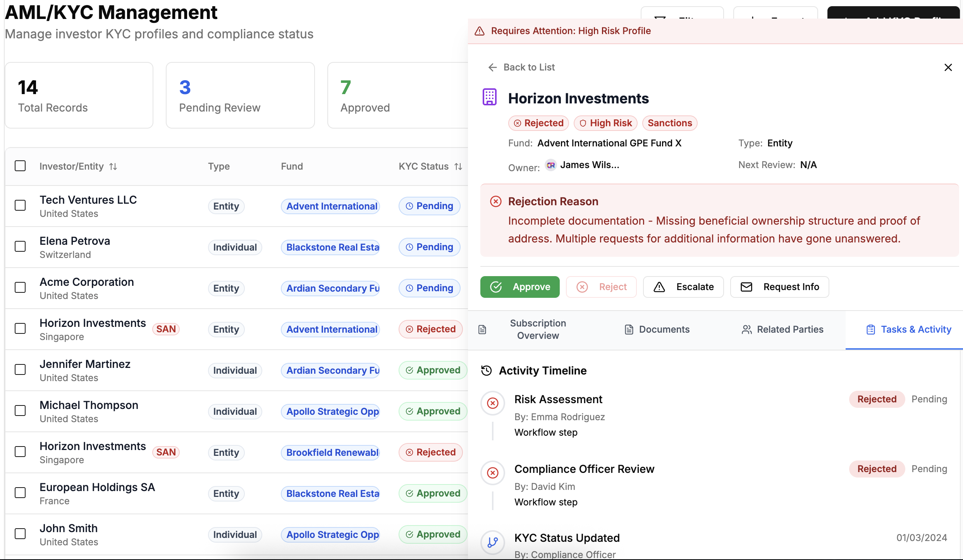Click the 01/03/2024 date on KYC Status Updated
963x560 pixels.
click(922, 538)
